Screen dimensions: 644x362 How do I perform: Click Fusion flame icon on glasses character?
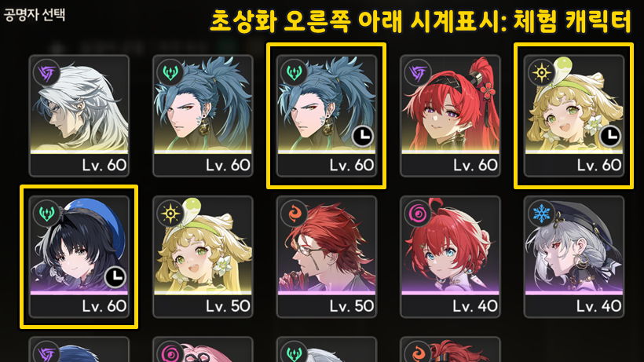(x=294, y=214)
